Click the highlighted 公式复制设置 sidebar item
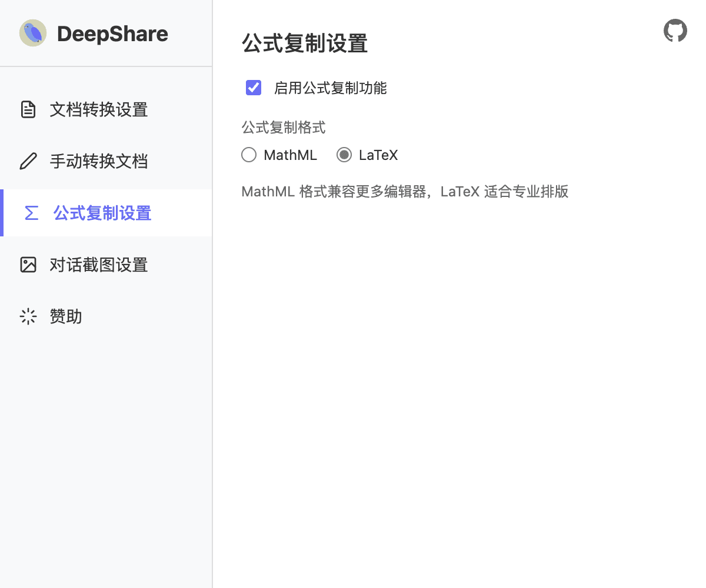 pyautogui.click(x=102, y=213)
